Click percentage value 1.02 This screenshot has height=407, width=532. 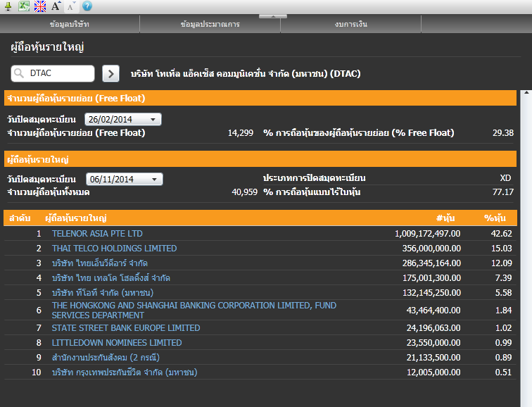(x=504, y=328)
